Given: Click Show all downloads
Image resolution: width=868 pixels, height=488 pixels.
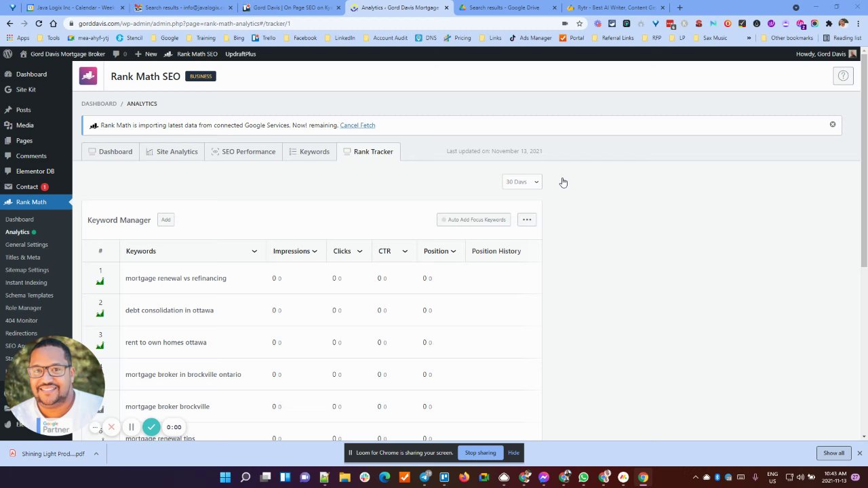Looking at the screenshot, I should coord(833,453).
